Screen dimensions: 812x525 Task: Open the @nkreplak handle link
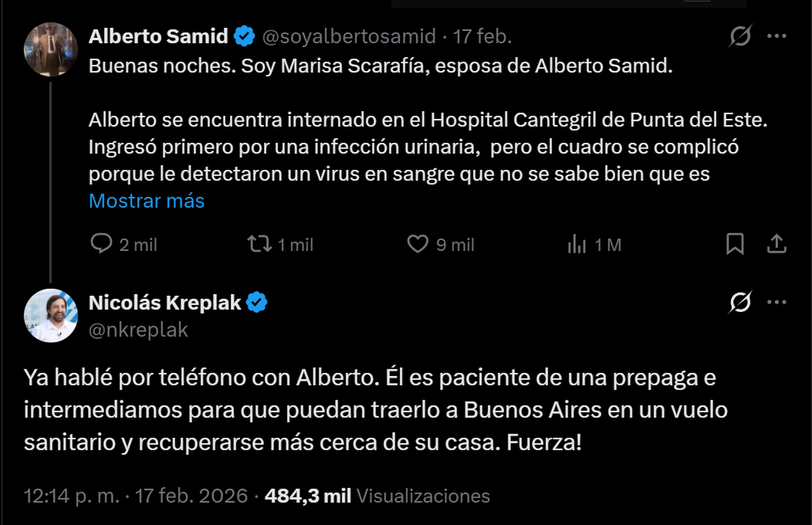pyautogui.click(x=138, y=329)
